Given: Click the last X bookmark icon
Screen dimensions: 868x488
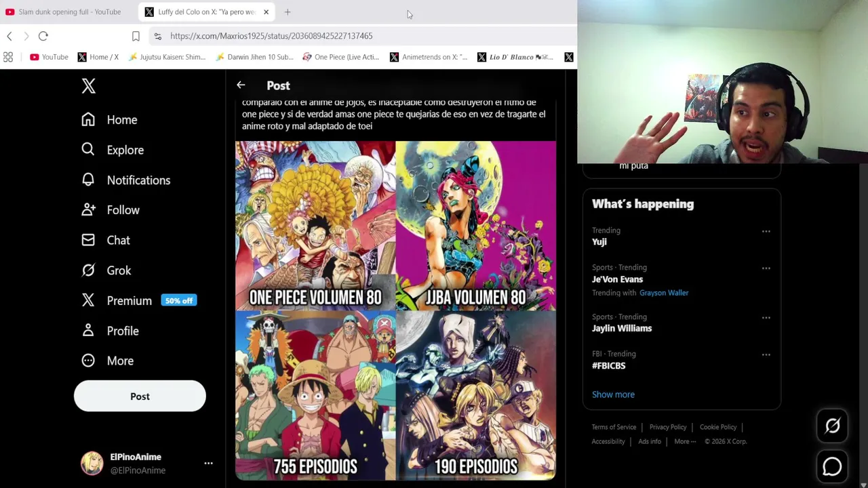Looking at the screenshot, I should (x=569, y=57).
